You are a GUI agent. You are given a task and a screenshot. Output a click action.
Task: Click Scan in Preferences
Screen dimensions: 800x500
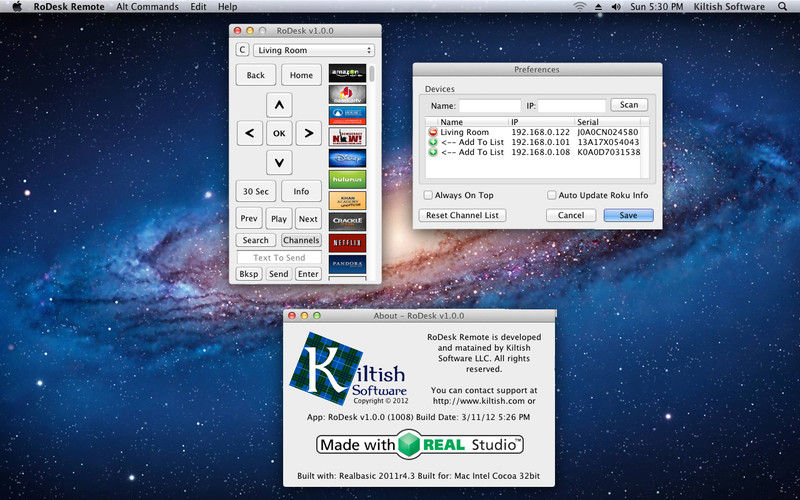point(629,105)
